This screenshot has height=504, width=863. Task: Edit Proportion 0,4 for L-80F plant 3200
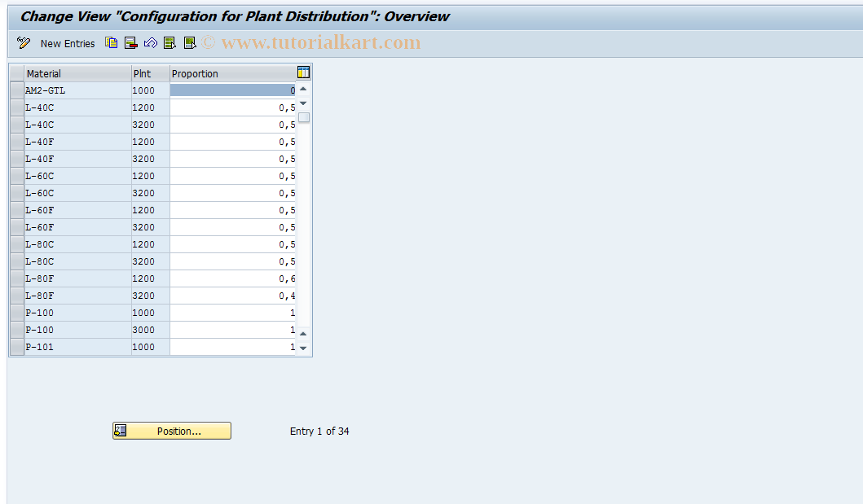[x=233, y=296]
